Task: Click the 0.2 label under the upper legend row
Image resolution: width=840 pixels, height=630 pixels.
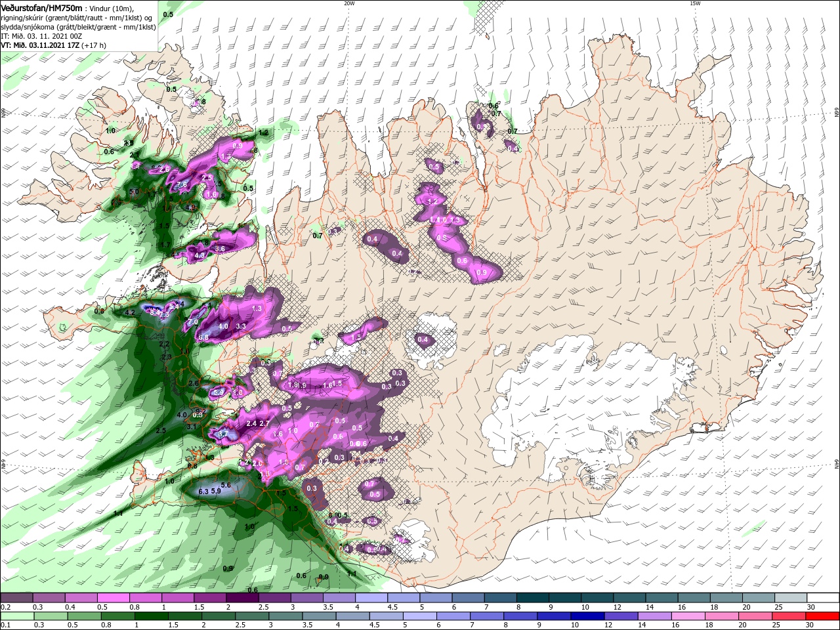Action: click(5, 607)
